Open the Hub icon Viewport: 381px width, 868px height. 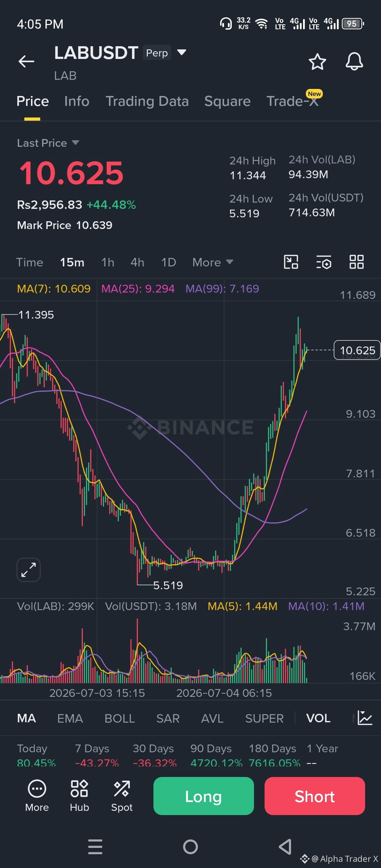[x=79, y=796]
